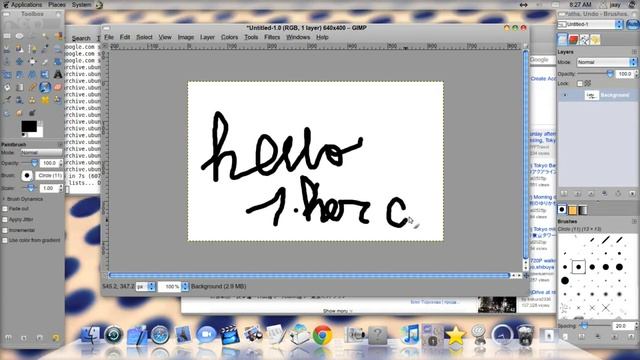
Task: Open the music note dock icon
Action: [409, 334]
